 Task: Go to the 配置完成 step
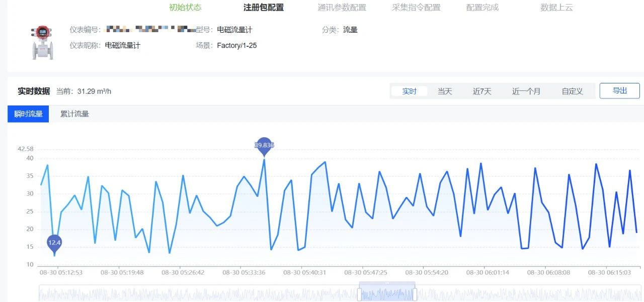[x=482, y=8]
